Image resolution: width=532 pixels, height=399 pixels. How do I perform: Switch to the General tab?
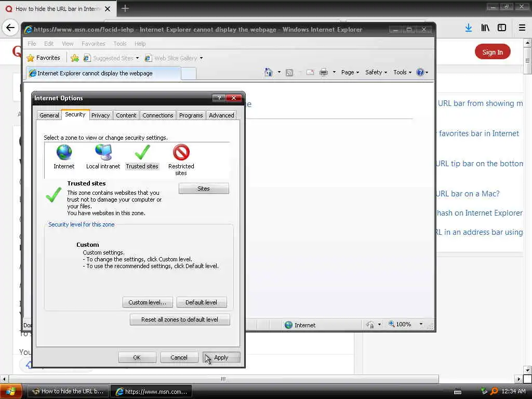(49, 115)
